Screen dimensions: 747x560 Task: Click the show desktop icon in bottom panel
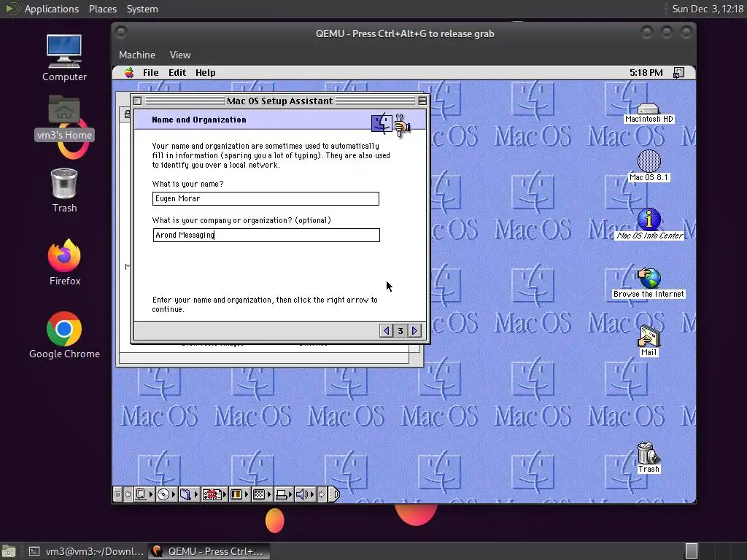9,551
